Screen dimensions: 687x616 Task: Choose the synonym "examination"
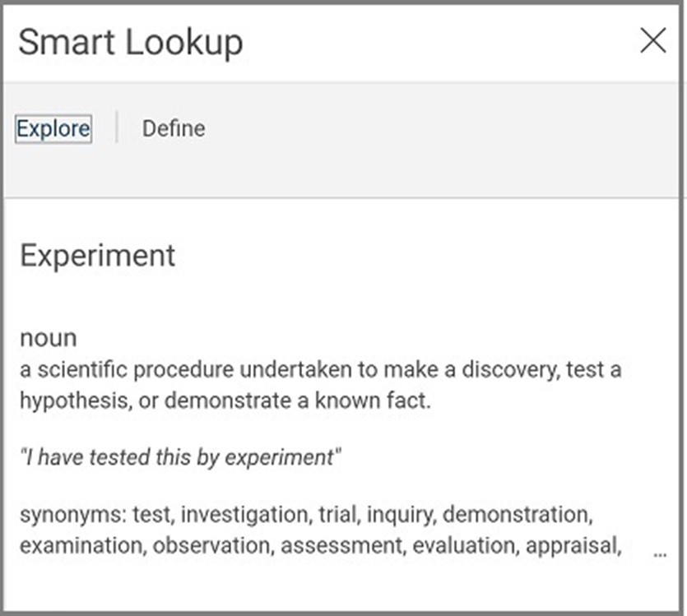[81, 546]
